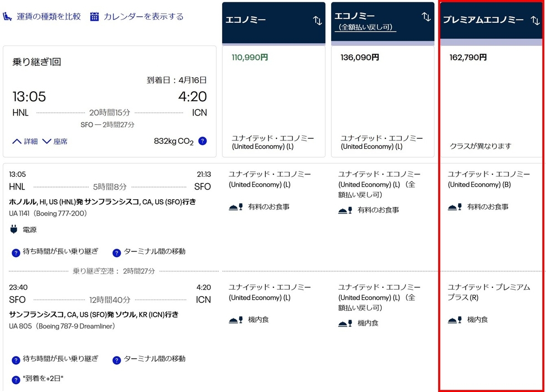
Task: Sort by the エコノミー column arrows
Action: (x=318, y=20)
